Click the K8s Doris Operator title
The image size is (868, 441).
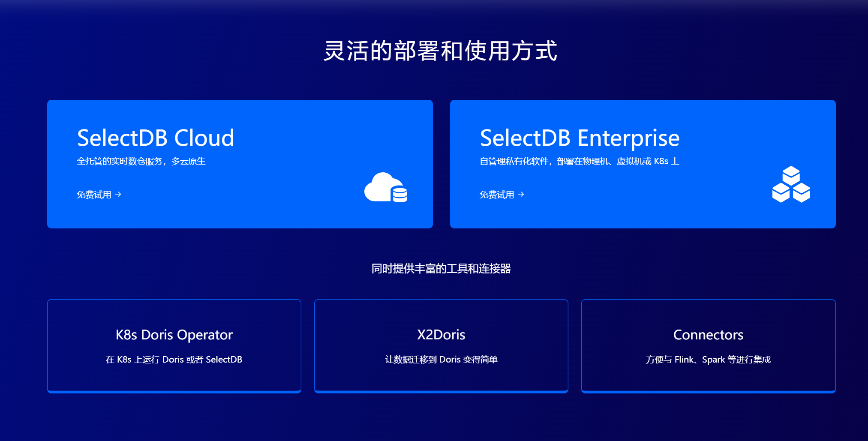coord(174,335)
